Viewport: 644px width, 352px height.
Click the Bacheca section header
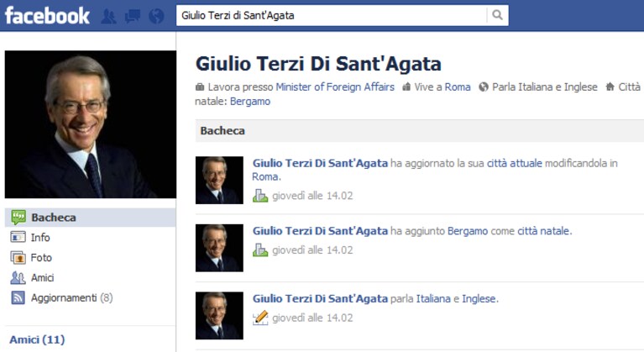tap(420, 131)
